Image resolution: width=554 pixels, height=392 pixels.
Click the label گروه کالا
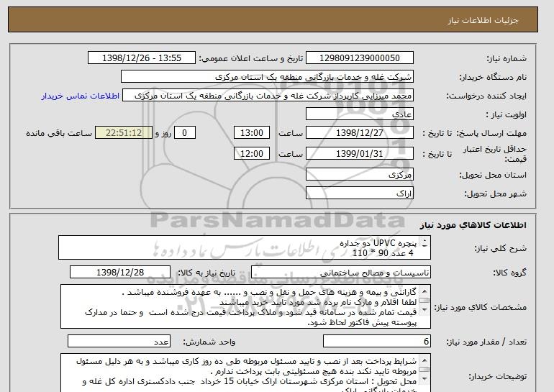pyautogui.click(x=510, y=273)
